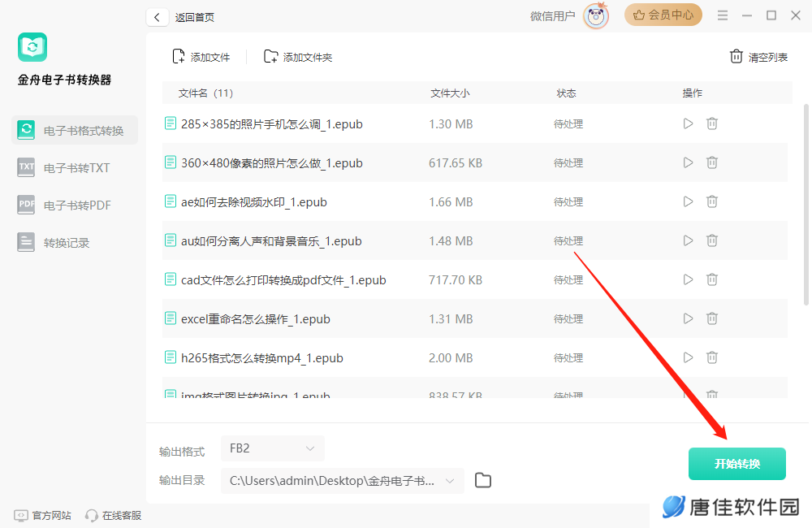This screenshot has width=812, height=528.
Task: Select file h265格式怎么转换mp4_1.epub
Action: click(x=262, y=357)
